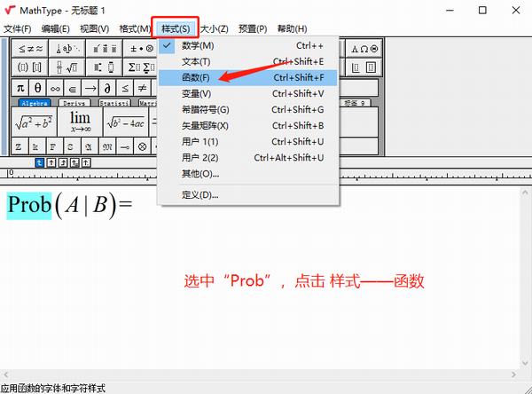Insert the pi symbol

20,89
